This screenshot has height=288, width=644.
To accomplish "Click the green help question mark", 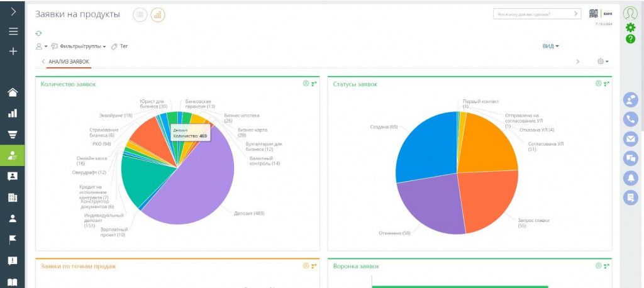I will pos(630,39).
